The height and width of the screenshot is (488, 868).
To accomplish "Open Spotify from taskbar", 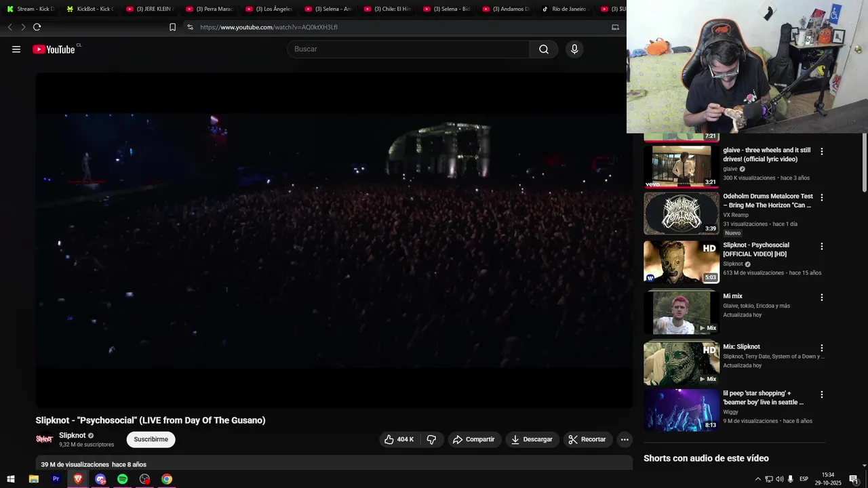I will 122,479.
